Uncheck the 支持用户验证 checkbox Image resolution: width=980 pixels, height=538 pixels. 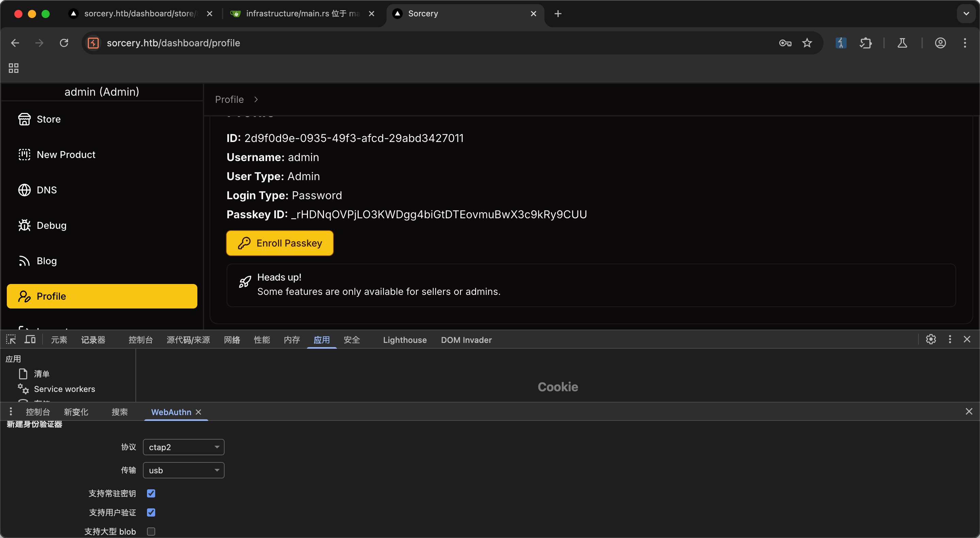click(151, 512)
